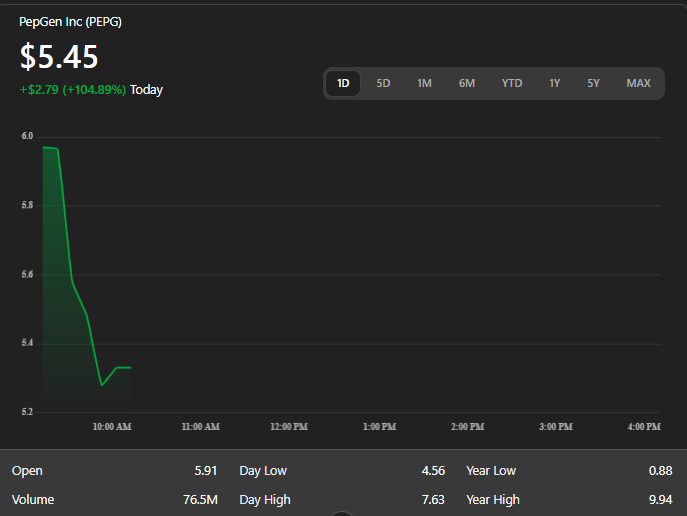Switch chart to 5D range
Viewport: 687px width, 516px height.
pos(383,83)
